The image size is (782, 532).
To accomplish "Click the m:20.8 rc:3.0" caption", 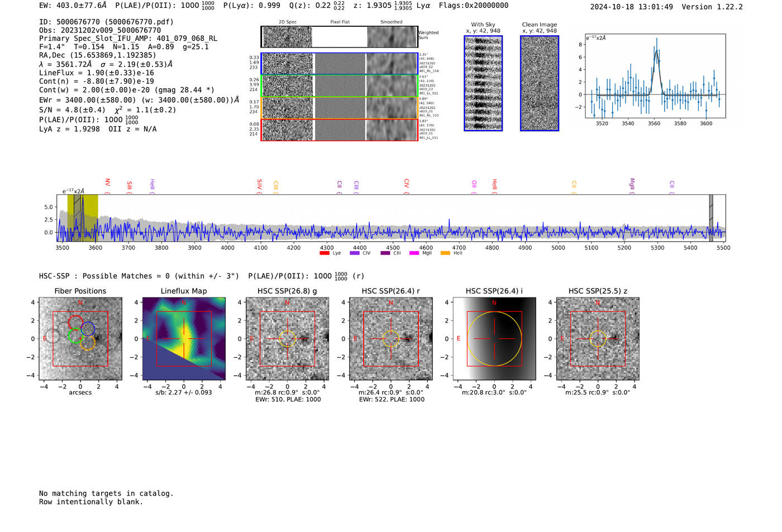I will click(494, 392).
